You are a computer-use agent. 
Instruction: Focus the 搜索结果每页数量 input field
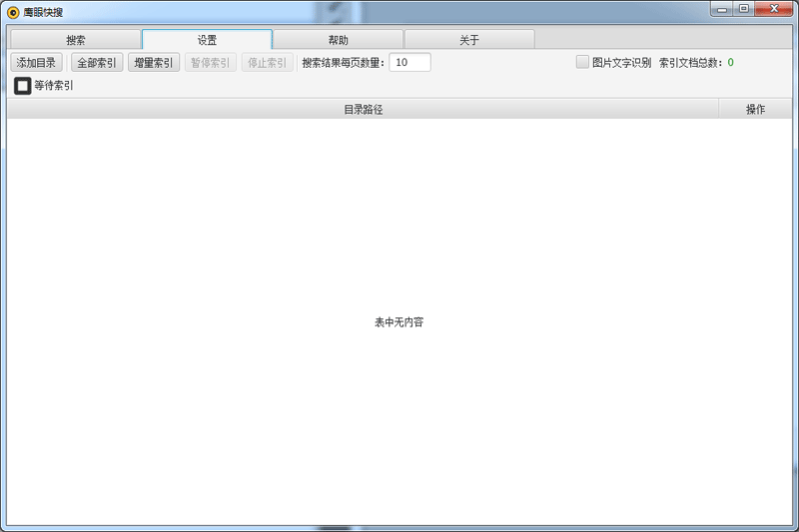click(409, 62)
